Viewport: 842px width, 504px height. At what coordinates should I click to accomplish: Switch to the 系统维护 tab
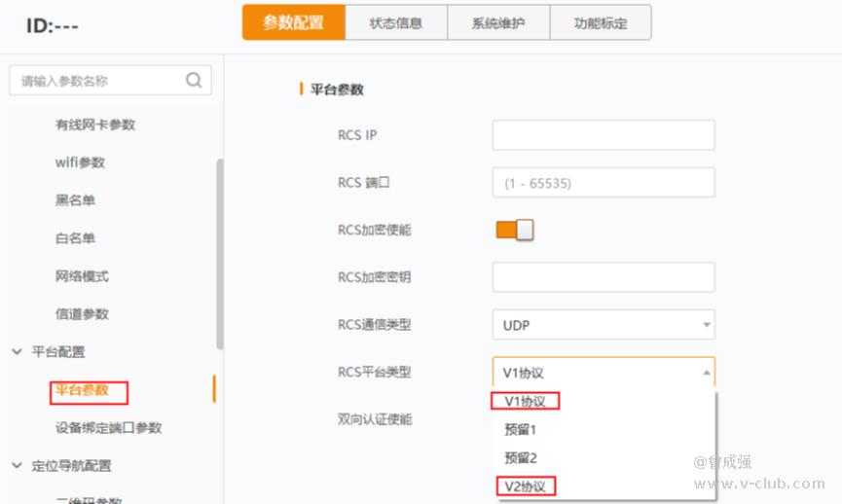(498, 22)
